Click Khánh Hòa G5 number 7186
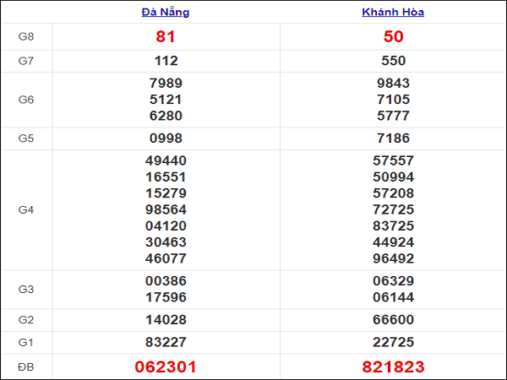Viewport: 507px width, 380px height. coord(393,138)
